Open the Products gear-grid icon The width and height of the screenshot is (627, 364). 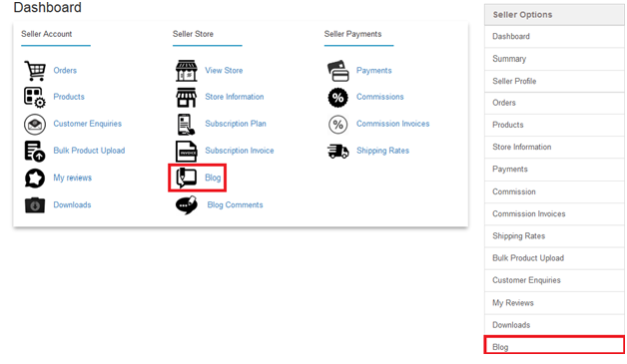35,97
